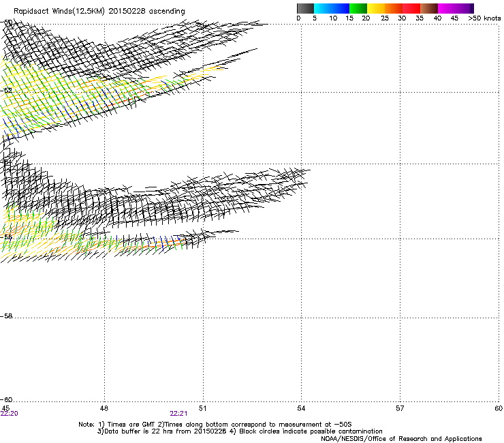Click longitude axis label '48'
This screenshot has height=443, width=504.
tap(104, 408)
